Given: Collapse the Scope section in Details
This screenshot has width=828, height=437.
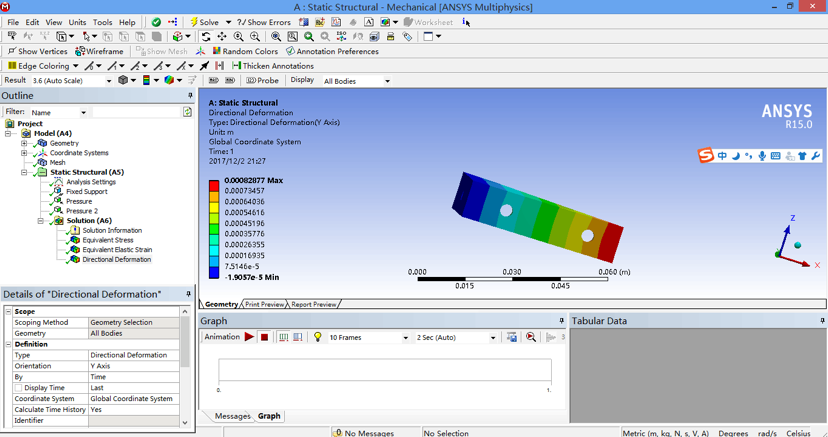Looking at the screenshot, I should tap(8, 312).
